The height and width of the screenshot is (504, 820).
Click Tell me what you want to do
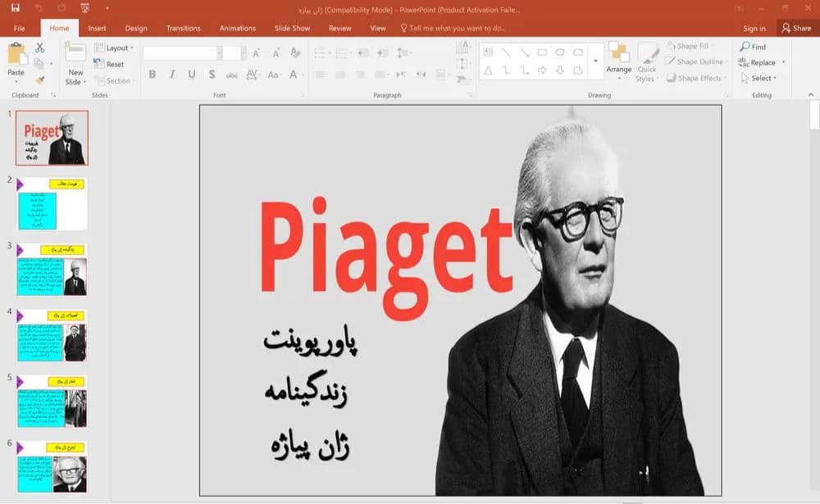453,28
